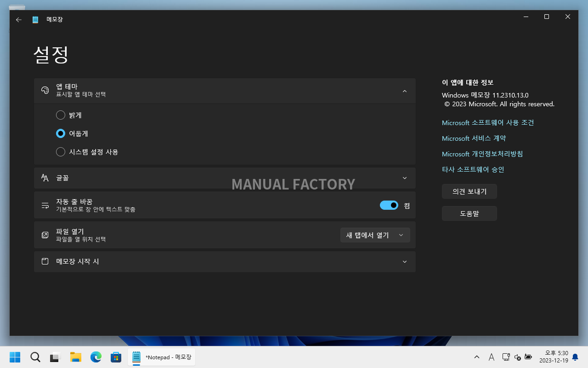Open the clock showing 오후 5:30

point(554,357)
